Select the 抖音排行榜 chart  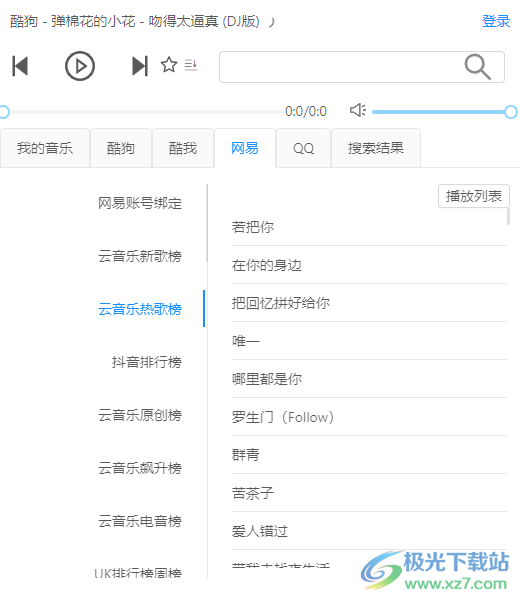coord(147,362)
